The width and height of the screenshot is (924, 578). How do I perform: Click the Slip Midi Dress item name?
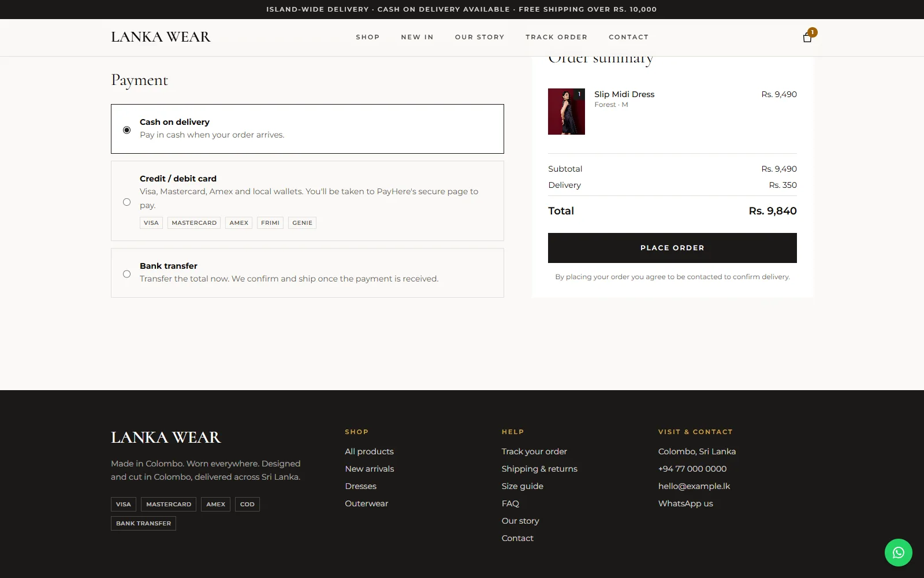click(624, 94)
